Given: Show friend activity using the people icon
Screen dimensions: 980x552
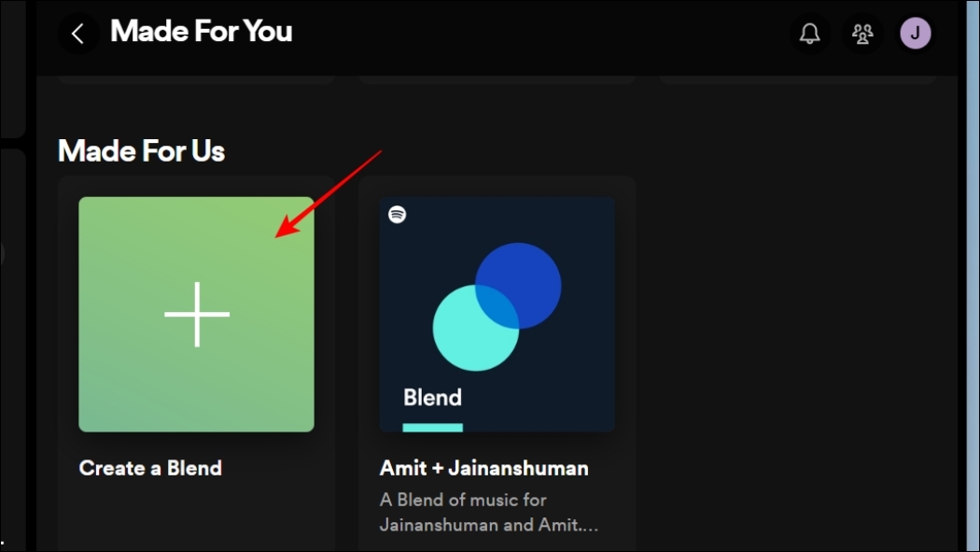Looking at the screenshot, I should tap(861, 33).
